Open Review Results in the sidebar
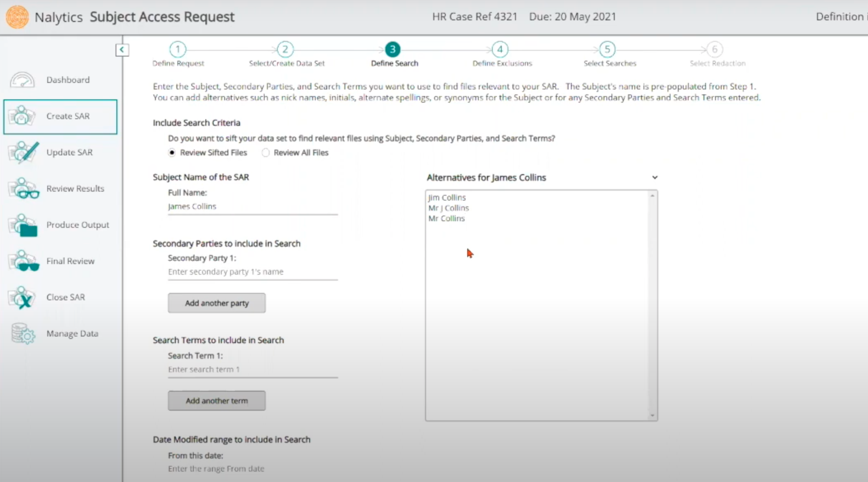 pyautogui.click(x=60, y=189)
